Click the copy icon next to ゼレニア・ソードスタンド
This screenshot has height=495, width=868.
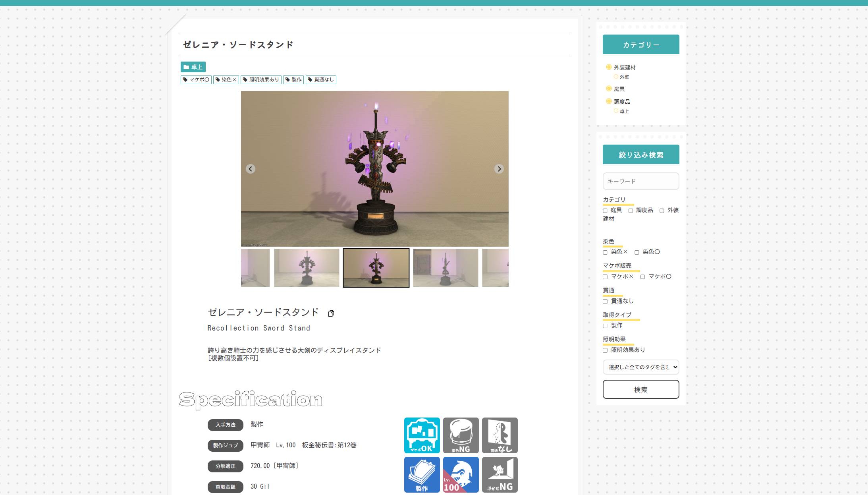click(x=332, y=313)
